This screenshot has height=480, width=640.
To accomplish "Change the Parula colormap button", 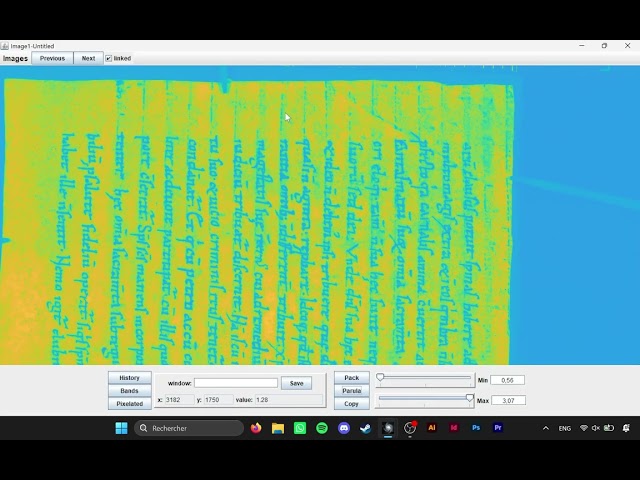I will 351,391.
